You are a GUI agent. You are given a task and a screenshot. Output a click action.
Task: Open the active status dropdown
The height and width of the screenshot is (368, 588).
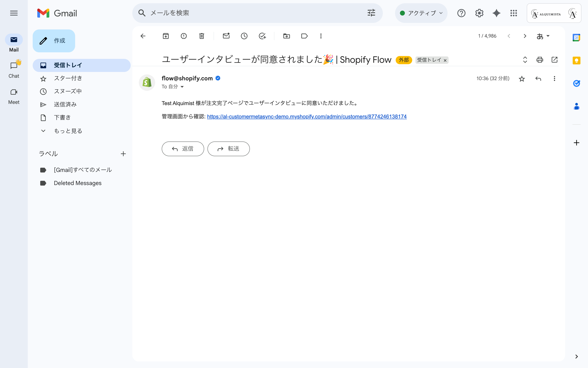(421, 13)
